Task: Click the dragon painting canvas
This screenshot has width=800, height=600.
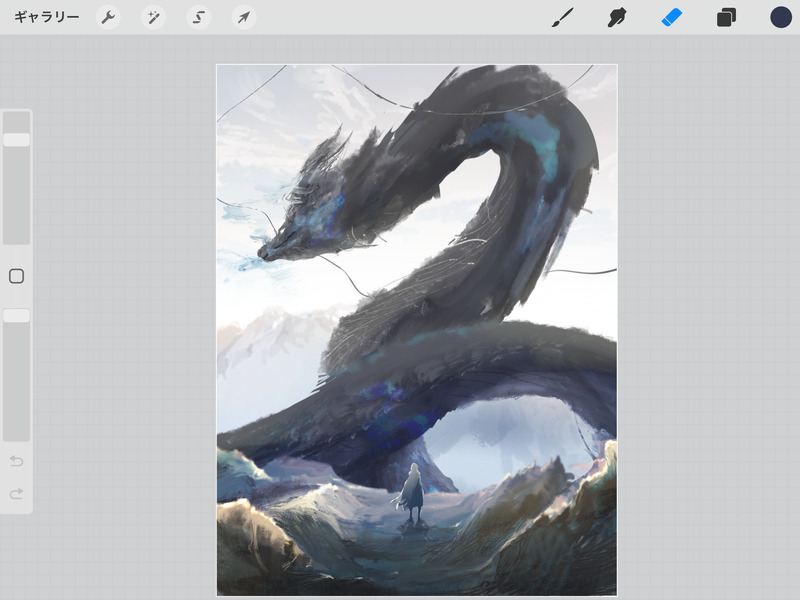Action: pyautogui.click(x=417, y=330)
